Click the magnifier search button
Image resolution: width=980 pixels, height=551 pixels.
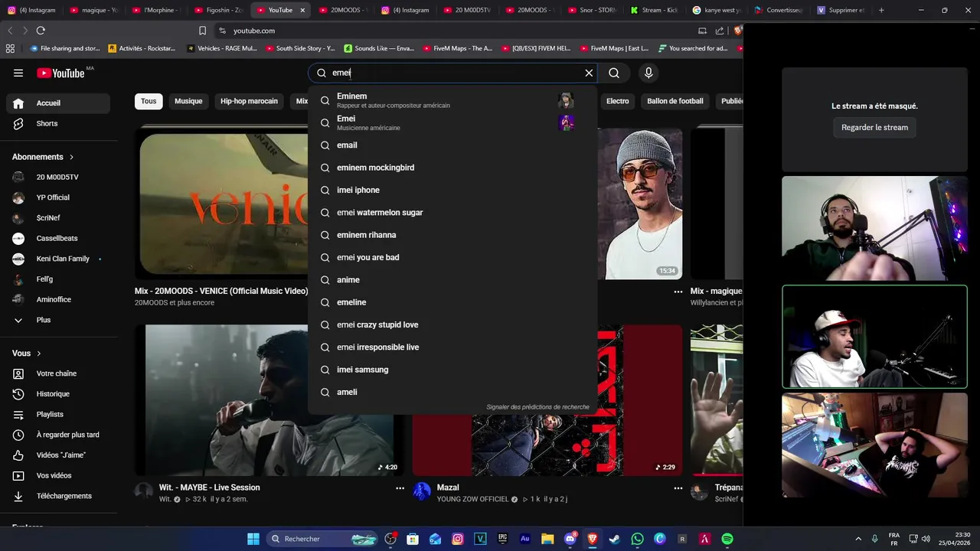point(614,73)
